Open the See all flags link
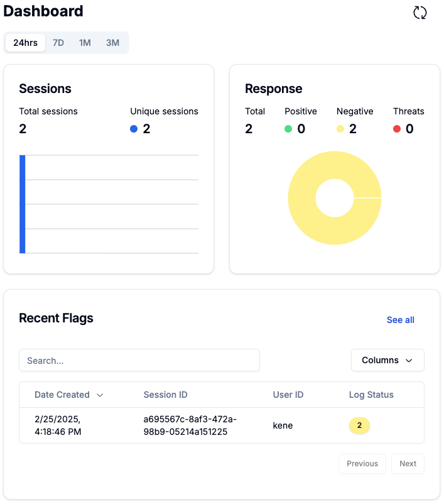 400,320
